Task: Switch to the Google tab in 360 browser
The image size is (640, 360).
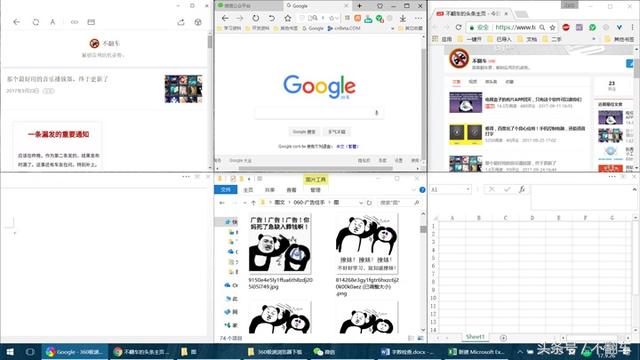Action: coord(317,6)
